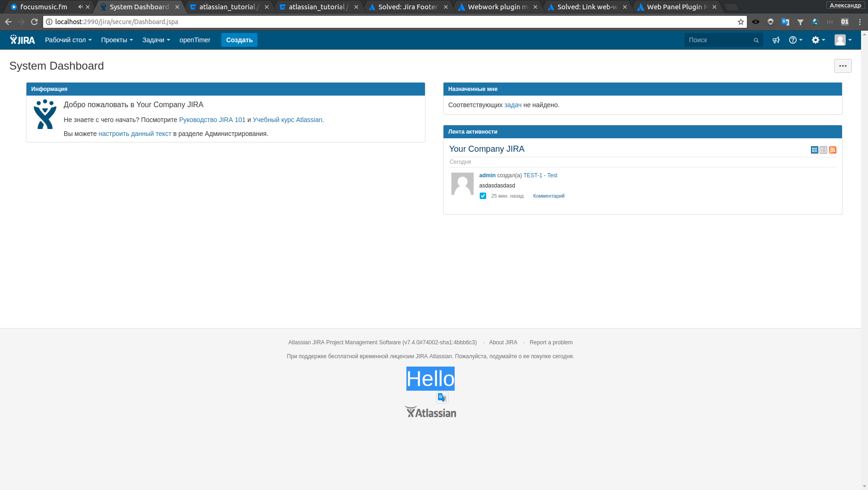Mute the focusmusic.fm tab audio icon

pos(80,7)
